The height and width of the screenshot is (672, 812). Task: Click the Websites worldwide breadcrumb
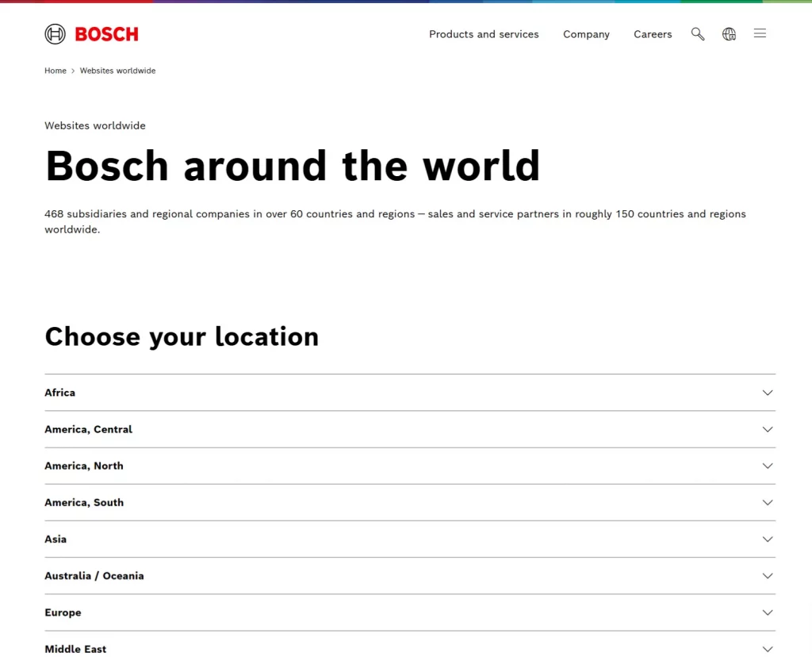[x=117, y=71]
